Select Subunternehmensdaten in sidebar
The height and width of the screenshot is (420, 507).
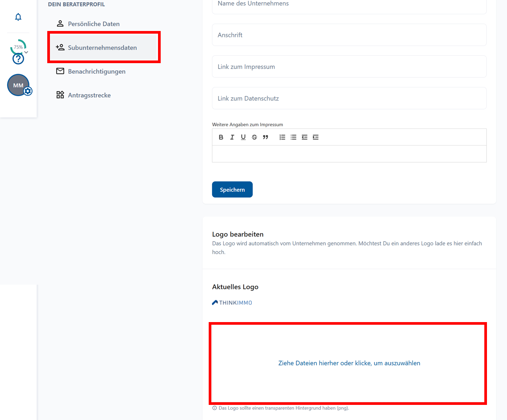pos(102,48)
